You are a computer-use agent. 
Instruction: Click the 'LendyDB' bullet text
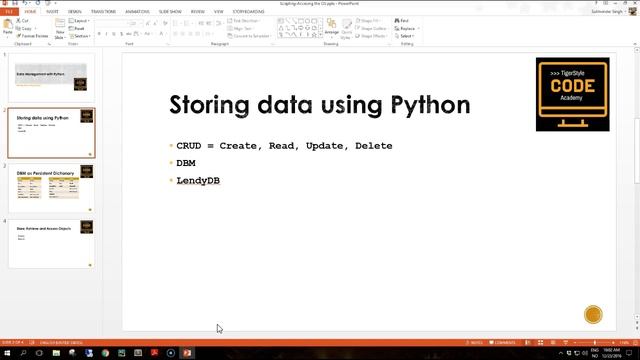click(x=198, y=180)
